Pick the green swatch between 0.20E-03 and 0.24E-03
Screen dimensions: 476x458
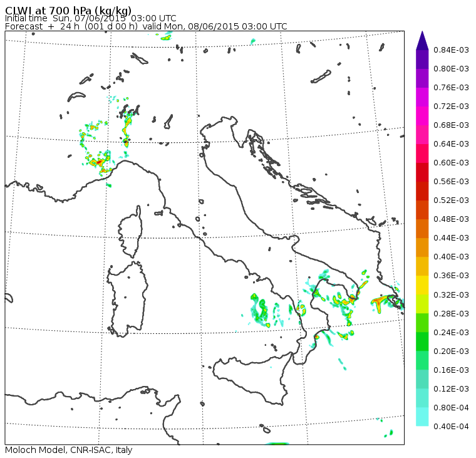(x=422, y=341)
